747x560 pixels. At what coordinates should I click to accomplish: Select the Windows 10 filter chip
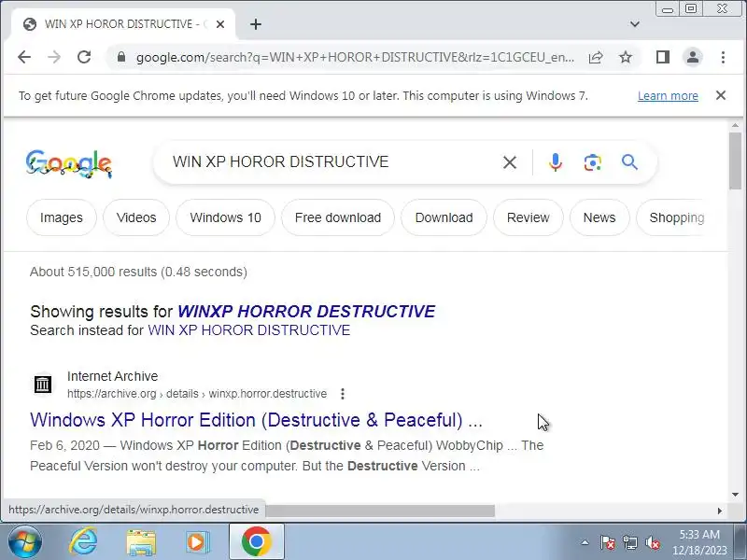click(225, 217)
